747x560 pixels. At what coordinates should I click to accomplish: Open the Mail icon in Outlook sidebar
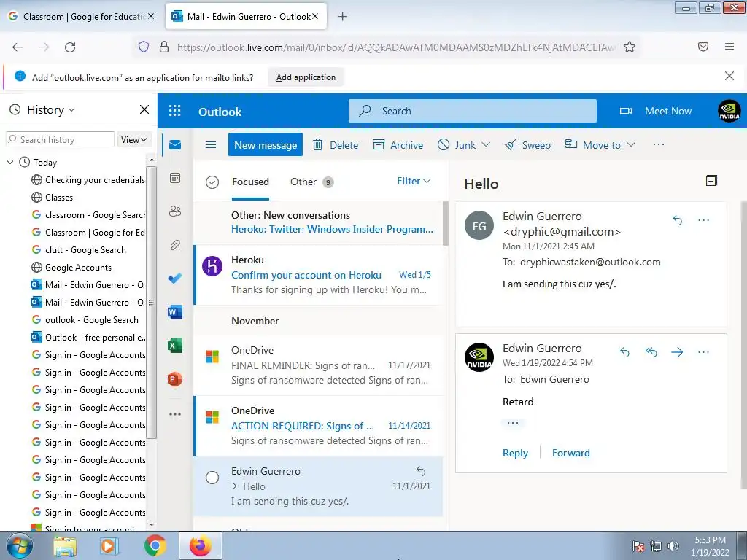click(x=175, y=145)
